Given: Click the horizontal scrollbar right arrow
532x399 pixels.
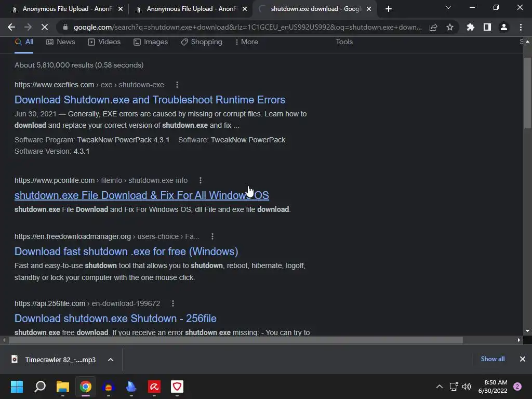Looking at the screenshot, I should point(519,340).
